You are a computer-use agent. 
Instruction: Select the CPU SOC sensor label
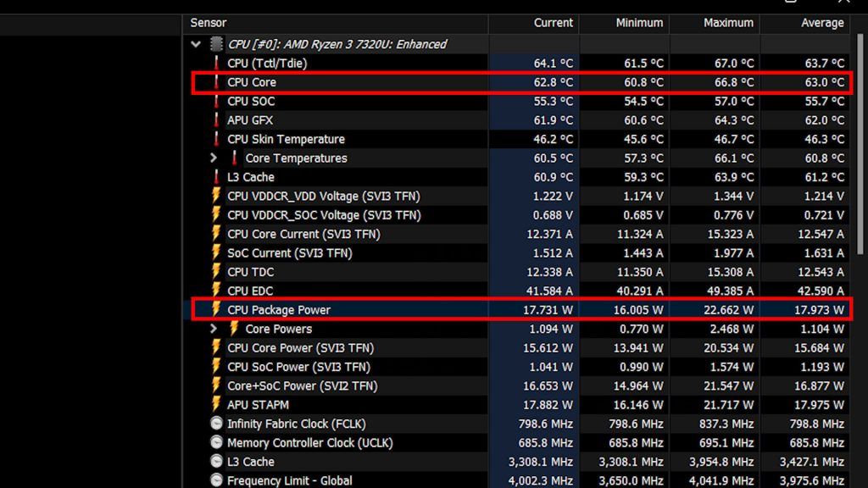(251, 102)
